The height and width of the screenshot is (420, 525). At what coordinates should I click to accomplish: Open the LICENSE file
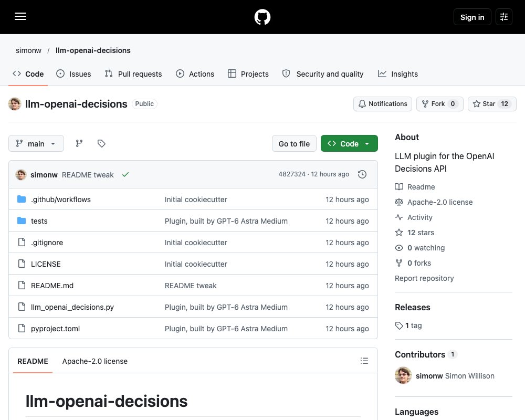46,264
